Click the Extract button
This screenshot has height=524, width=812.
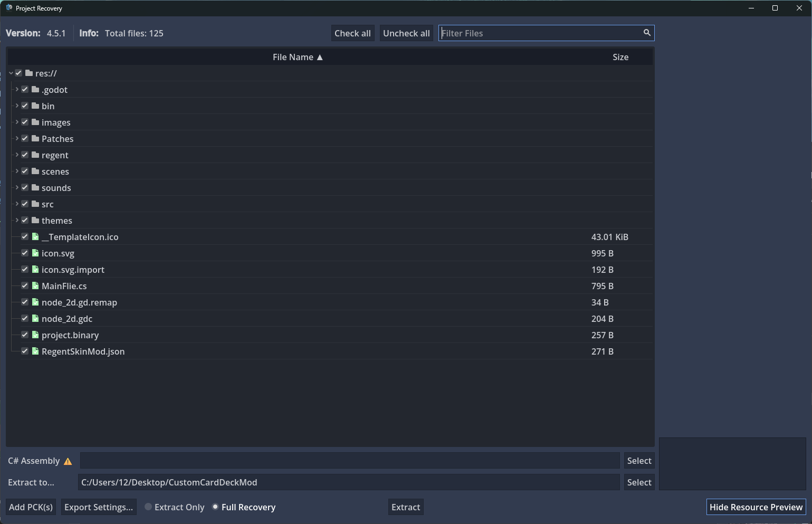tap(406, 507)
